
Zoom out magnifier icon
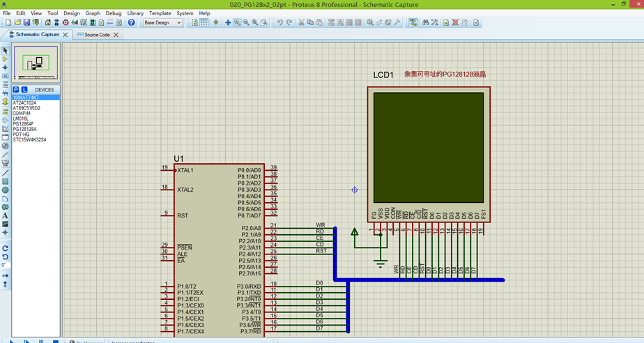(x=245, y=22)
